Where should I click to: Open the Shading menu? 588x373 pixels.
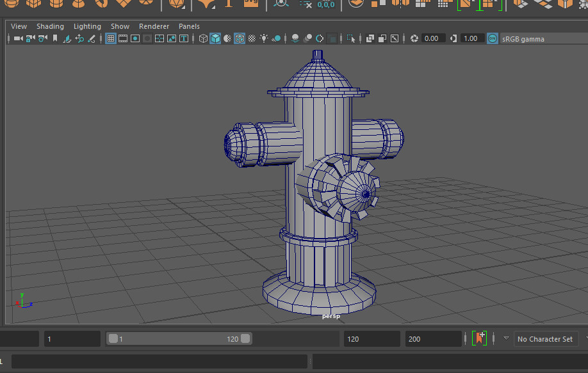click(x=50, y=26)
